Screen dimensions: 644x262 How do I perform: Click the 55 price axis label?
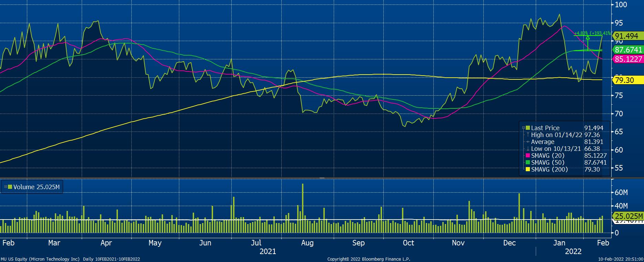[x=619, y=168]
